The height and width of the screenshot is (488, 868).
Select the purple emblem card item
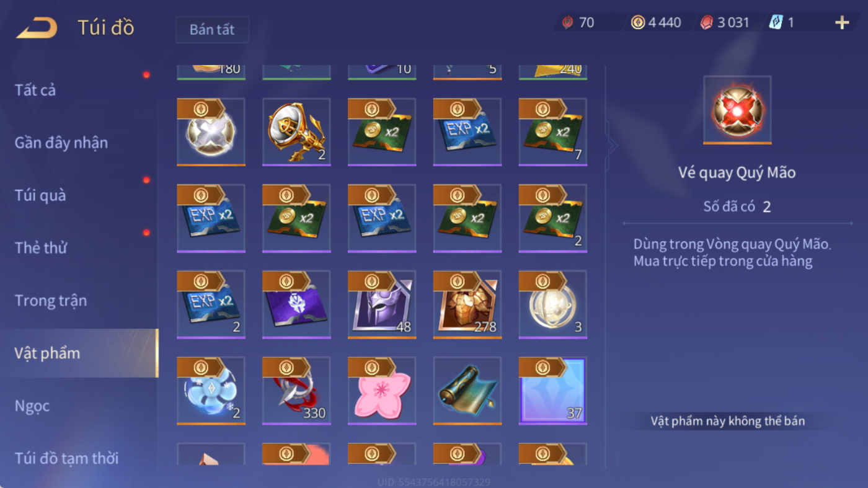[296, 304]
